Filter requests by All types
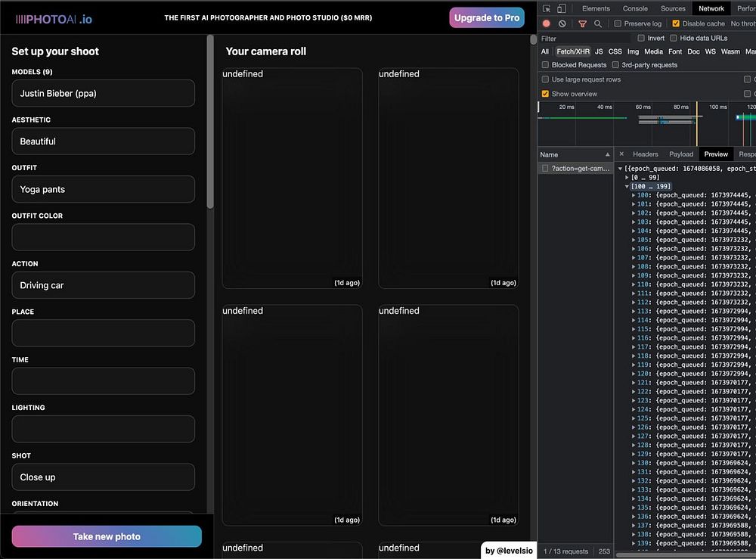The image size is (756, 559). pos(545,51)
